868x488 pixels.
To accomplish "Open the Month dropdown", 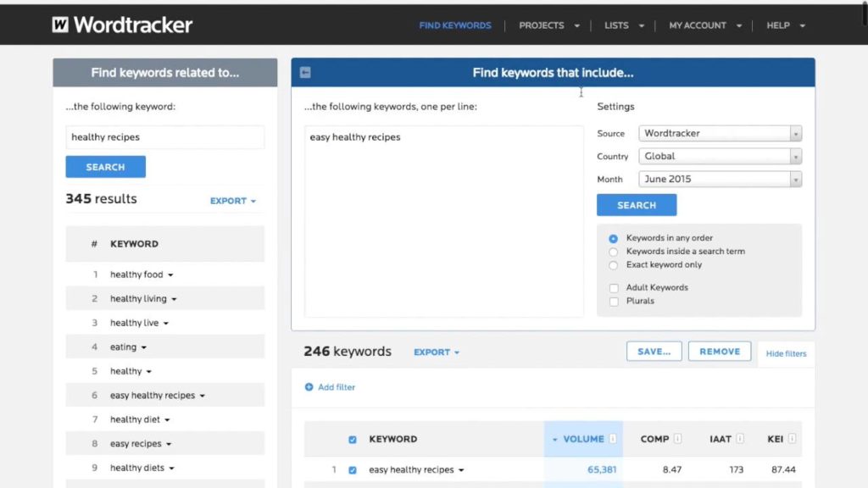I will click(x=721, y=180).
